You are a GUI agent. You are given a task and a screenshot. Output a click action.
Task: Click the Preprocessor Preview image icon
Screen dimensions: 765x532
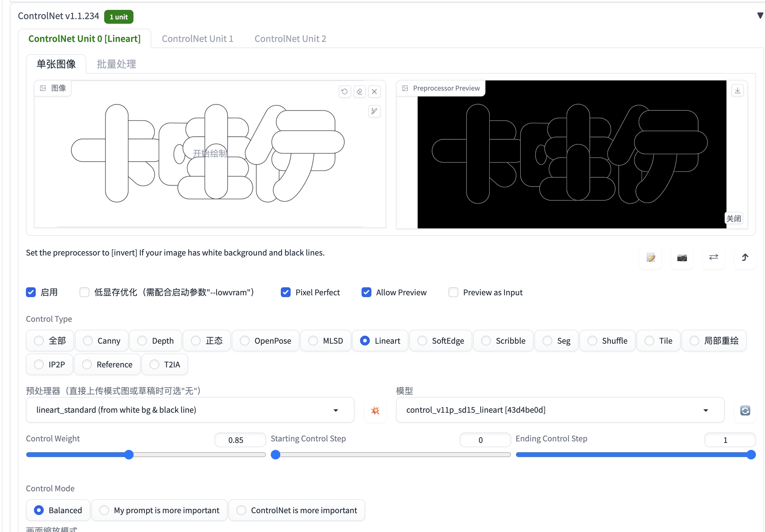405,88
